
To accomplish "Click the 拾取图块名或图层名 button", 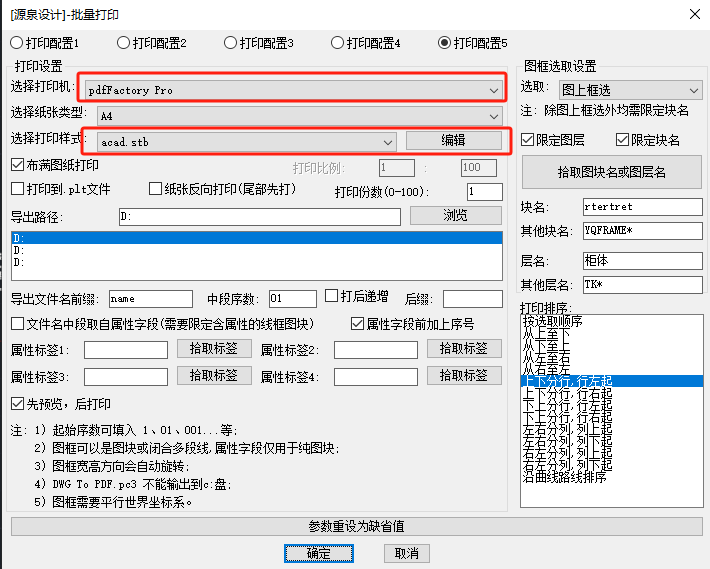I will click(x=612, y=172).
